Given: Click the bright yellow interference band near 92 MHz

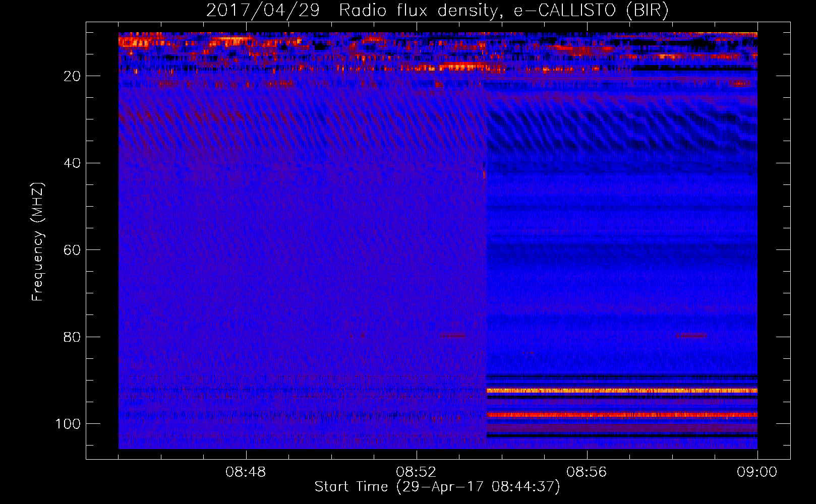Looking at the screenshot, I should pos(621,391).
